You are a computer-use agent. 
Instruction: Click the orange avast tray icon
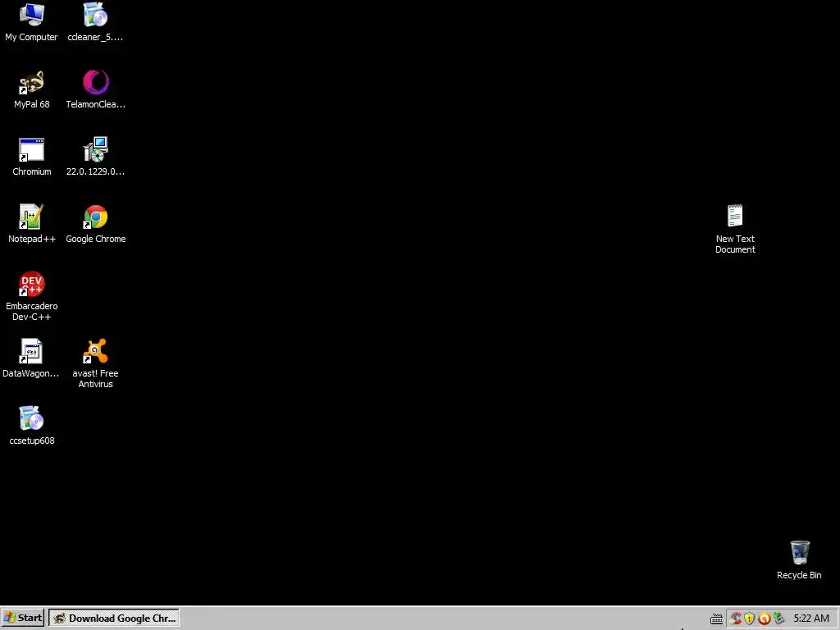click(x=764, y=619)
